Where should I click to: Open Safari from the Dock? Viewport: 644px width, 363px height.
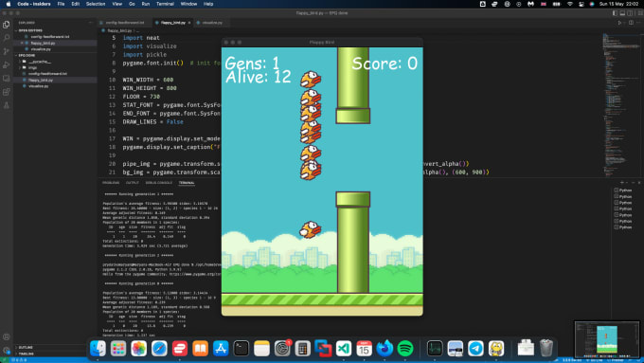(159, 349)
